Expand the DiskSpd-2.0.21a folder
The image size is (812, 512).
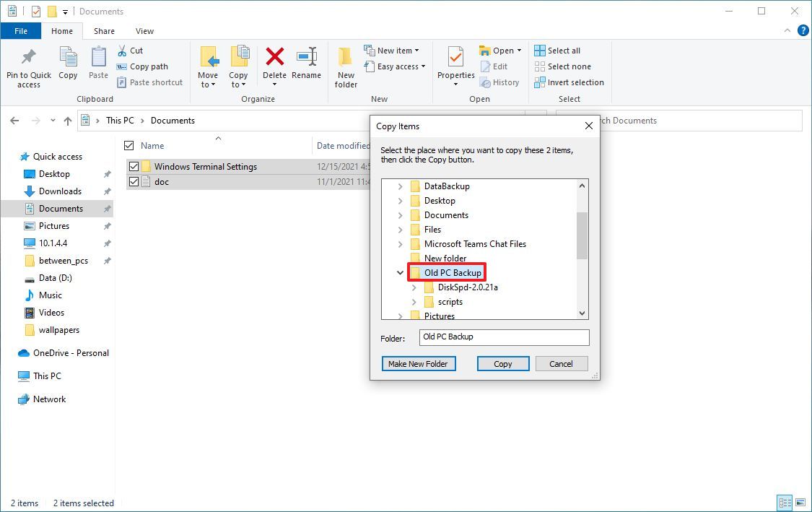(413, 287)
